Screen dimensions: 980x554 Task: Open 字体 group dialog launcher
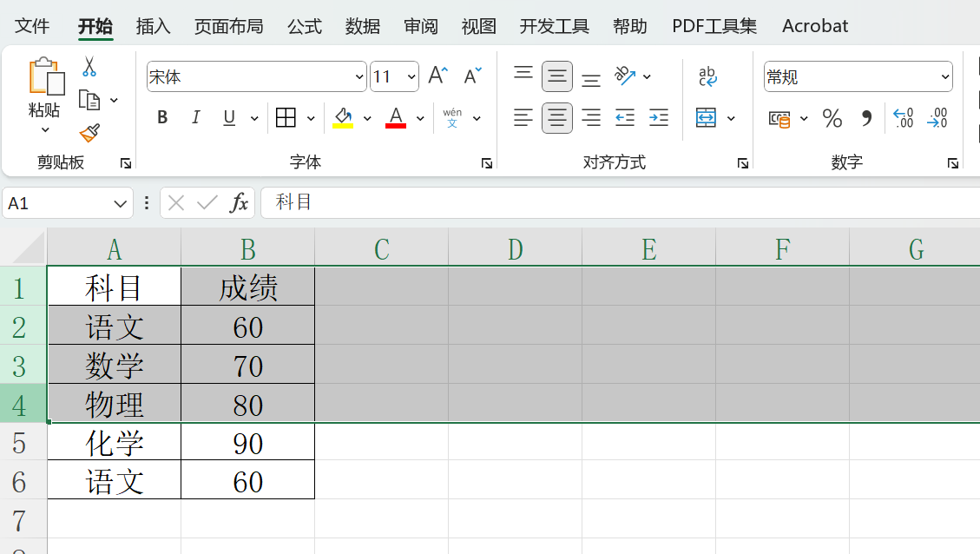[486, 163]
